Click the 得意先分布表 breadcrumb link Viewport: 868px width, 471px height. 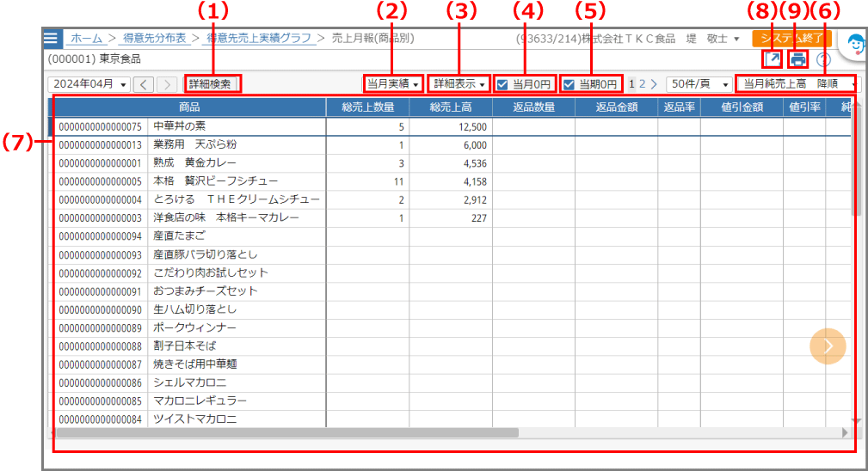tap(155, 38)
